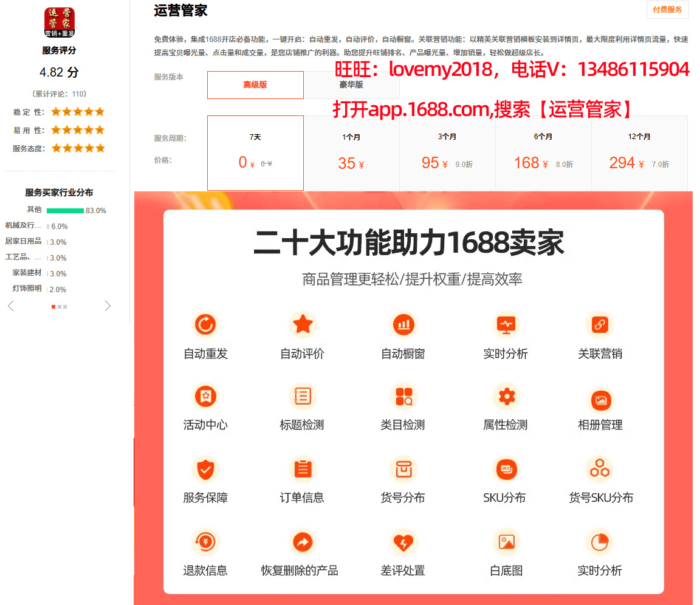Click the 服务保障 shield icon
Image resolution: width=700 pixels, height=605 pixels.
(205, 469)
